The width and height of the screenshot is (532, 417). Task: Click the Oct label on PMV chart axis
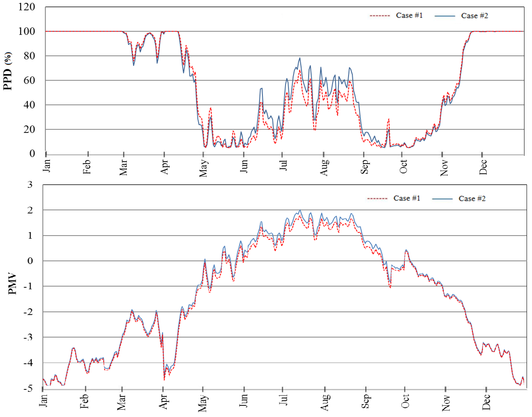pyautogui.click(x=405, y=401)
